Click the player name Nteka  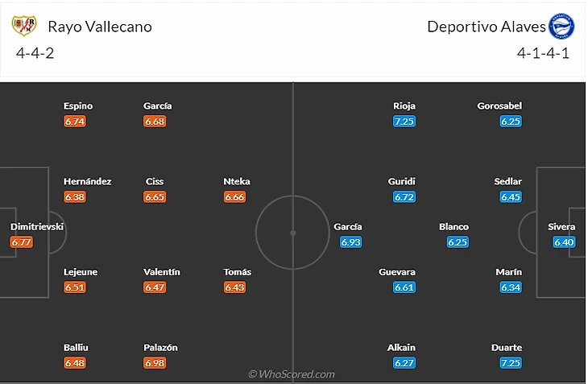point(237,181)
